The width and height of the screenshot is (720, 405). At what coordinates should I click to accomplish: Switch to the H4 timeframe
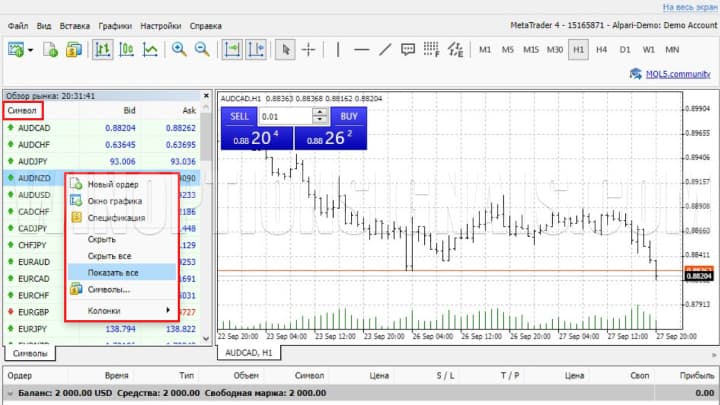pos(601,49)
